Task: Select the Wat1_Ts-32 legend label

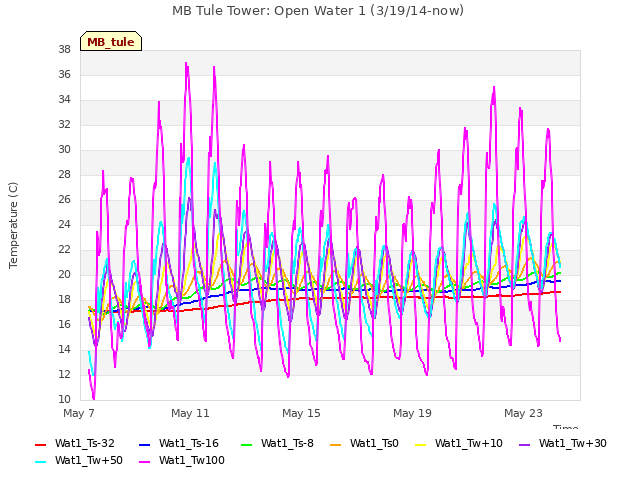Action: (x=85, y=444)
